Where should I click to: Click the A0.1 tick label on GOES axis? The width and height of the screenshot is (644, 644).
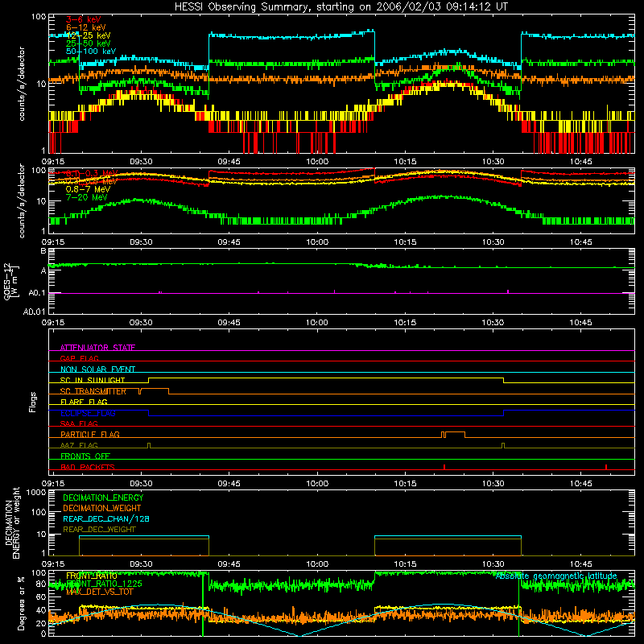37,293
